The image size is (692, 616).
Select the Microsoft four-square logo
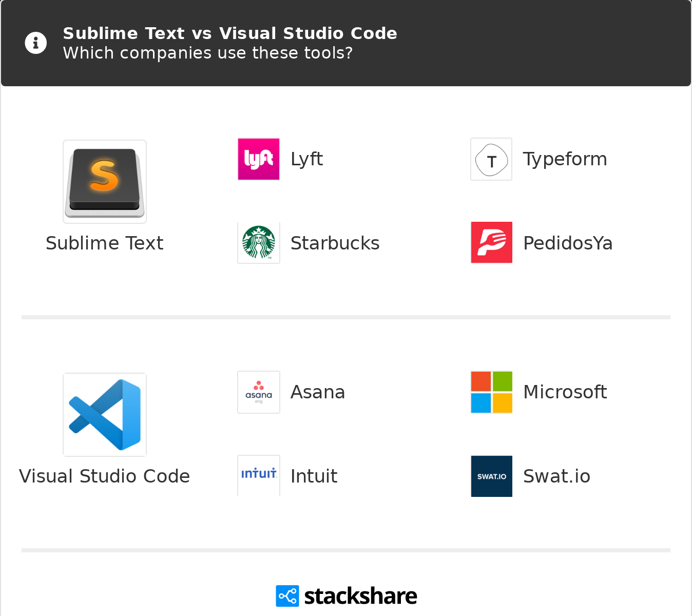491,392
